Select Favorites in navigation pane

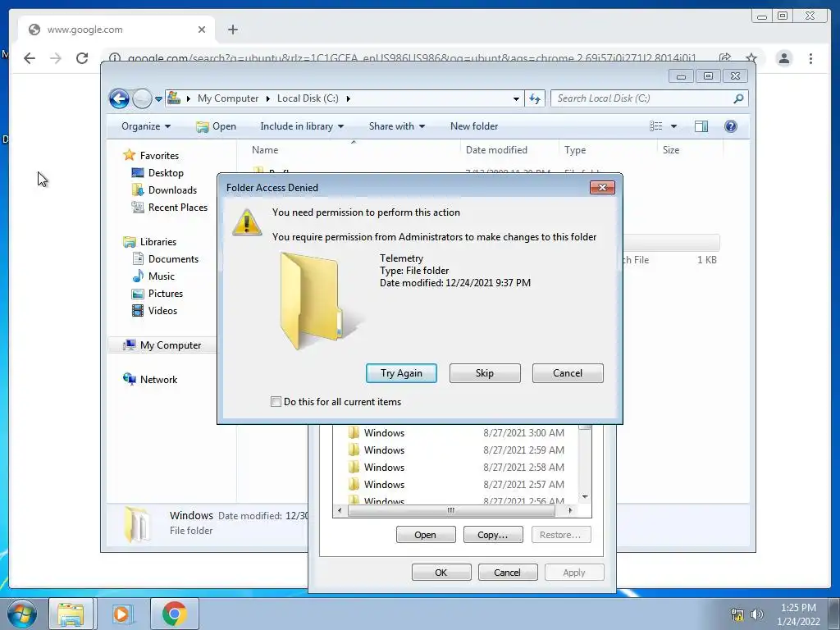[159, 156]
